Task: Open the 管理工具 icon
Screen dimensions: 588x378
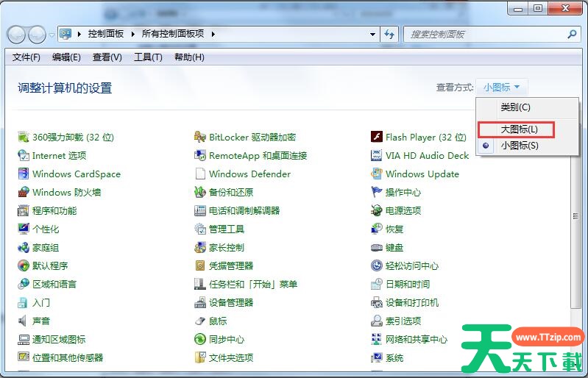Action: tap(200, 229)
